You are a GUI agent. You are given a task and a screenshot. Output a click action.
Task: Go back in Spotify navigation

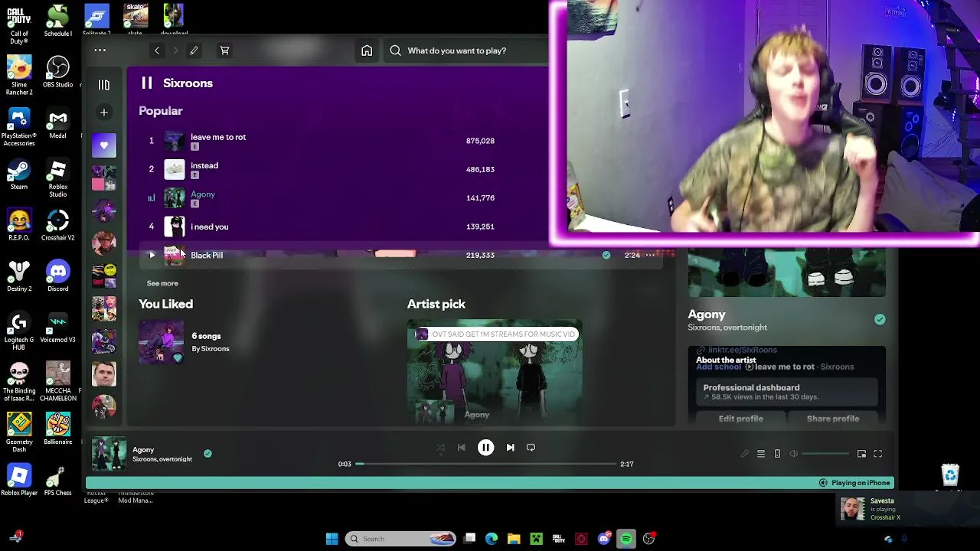click(157, 51)
